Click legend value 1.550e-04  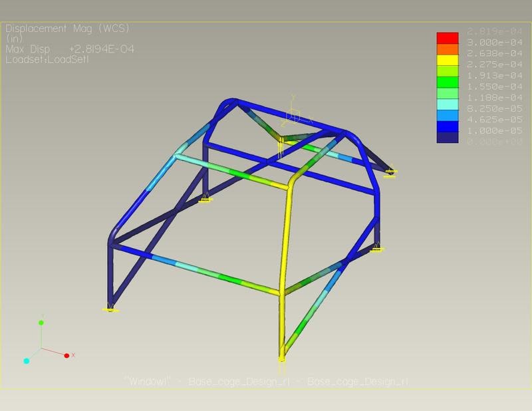[x=494, y=86]
